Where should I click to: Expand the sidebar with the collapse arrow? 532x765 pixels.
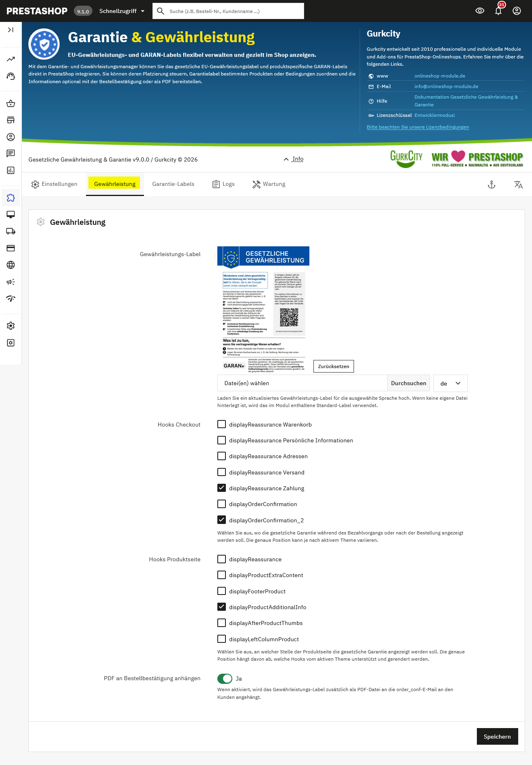pyautogui.click(x=11, y=30)
